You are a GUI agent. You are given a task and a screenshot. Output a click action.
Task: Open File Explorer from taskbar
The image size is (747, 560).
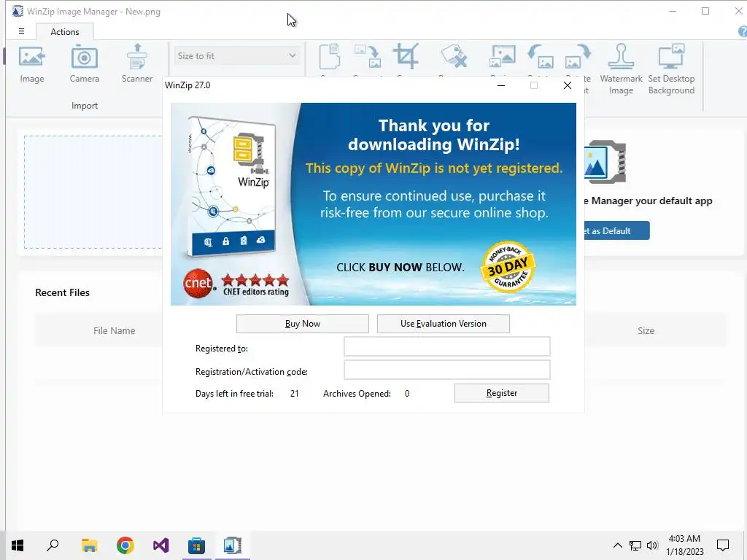point(89,545)
